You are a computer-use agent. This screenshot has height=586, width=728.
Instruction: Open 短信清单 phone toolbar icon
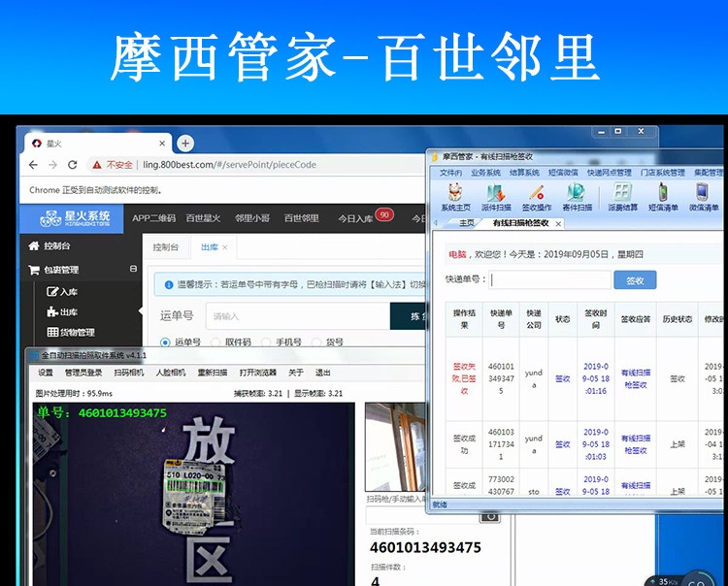pos(663,197)
